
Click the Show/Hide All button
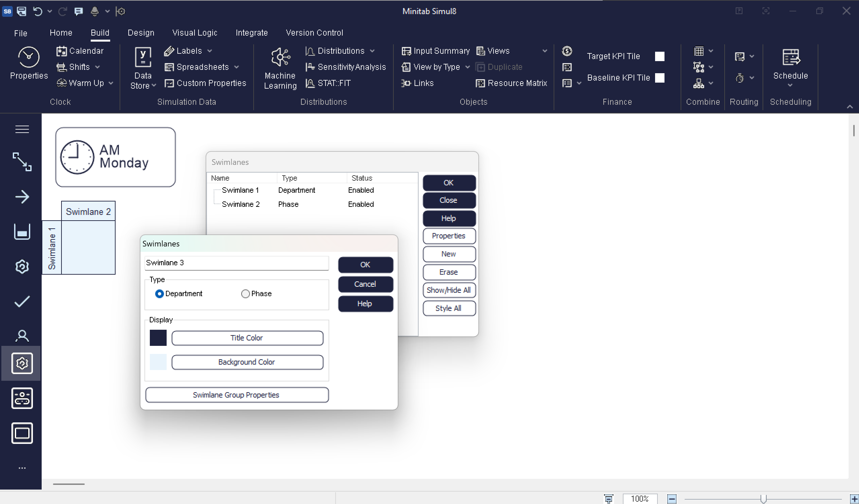(449, 290)
